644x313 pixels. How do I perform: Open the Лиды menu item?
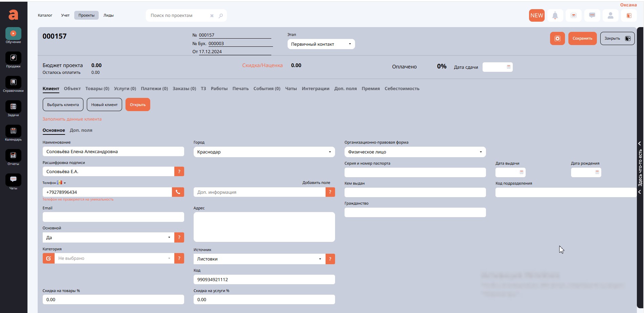pyautogui.click(x=109, y=16)
